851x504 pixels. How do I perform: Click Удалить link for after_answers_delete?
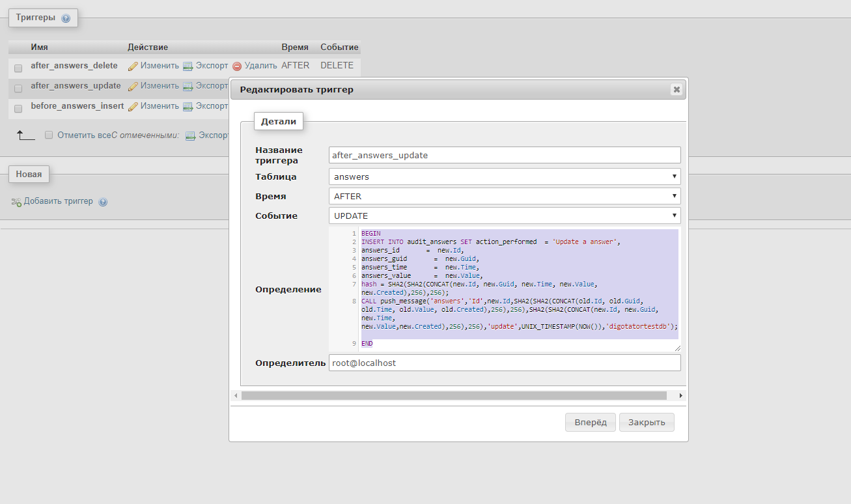coord(261,66)
